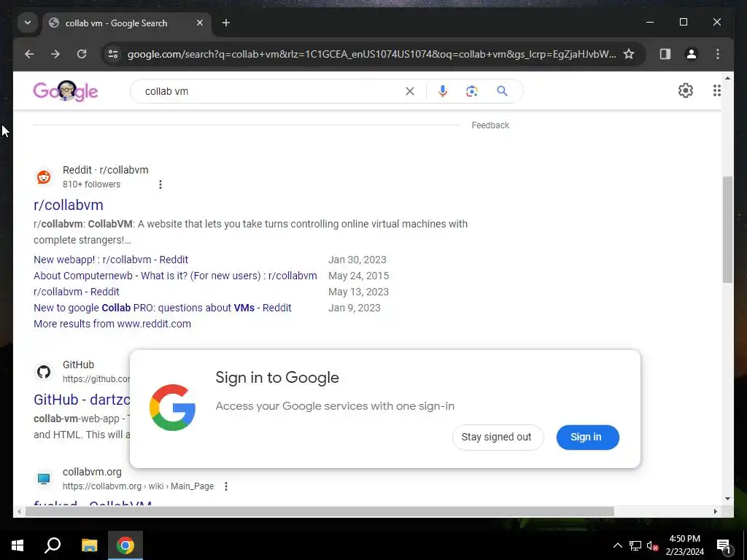
Task: View site information in address bar
Action: [113, 54]
